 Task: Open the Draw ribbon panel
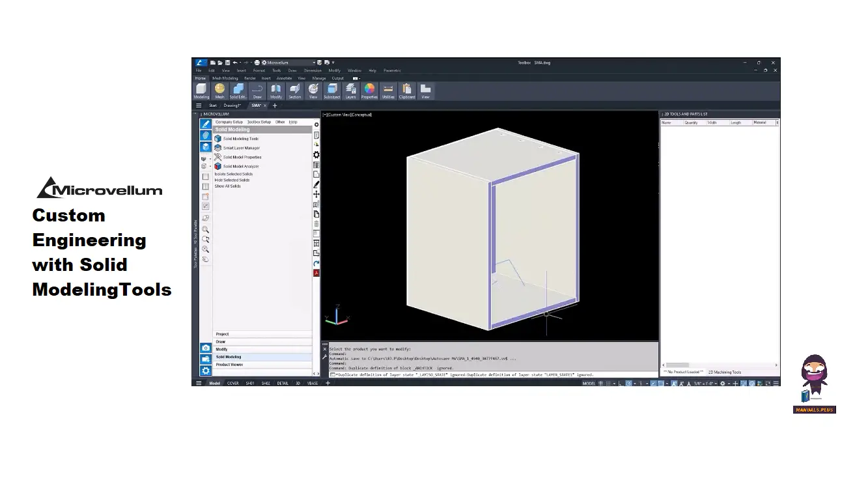pyautogui.click(x=257, y=91)
